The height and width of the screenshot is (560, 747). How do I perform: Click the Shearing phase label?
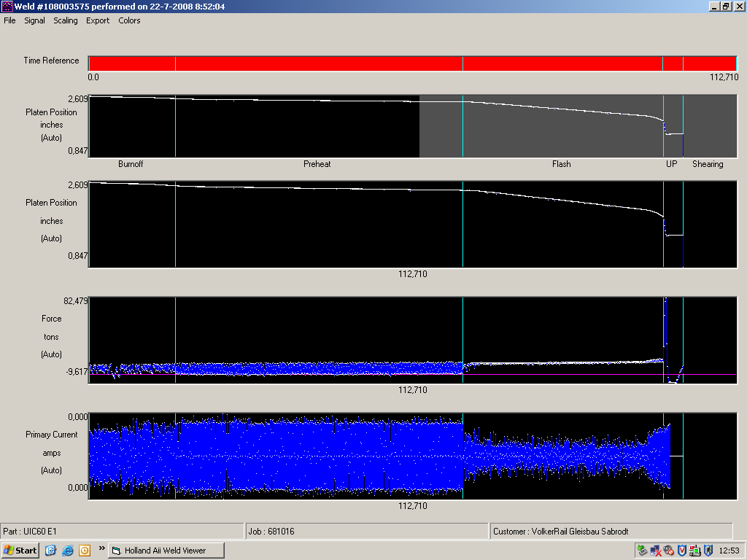[x=708, y=164]
